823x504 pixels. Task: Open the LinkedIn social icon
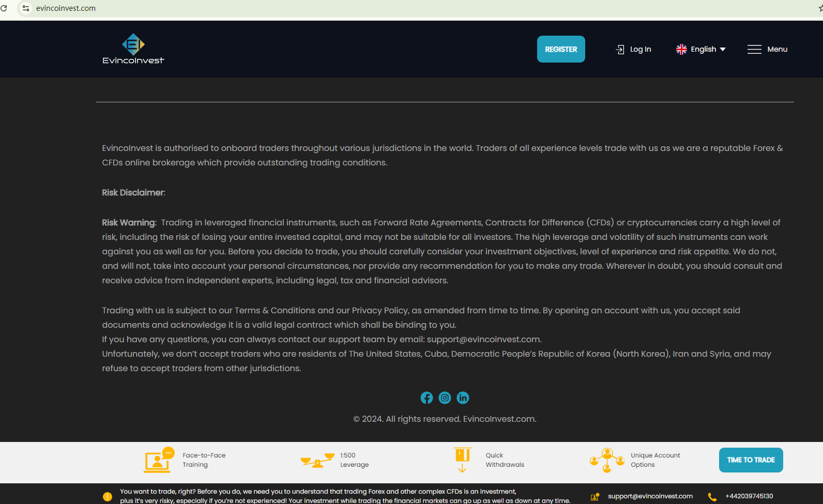coord(463,398)
